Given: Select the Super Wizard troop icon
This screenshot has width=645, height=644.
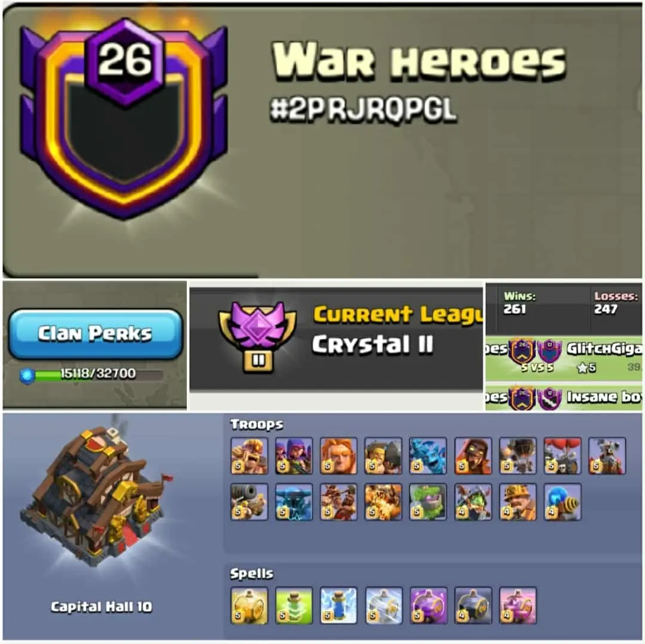Looking at the screenshot, I should pyautogui.click(x=473, y=456).
